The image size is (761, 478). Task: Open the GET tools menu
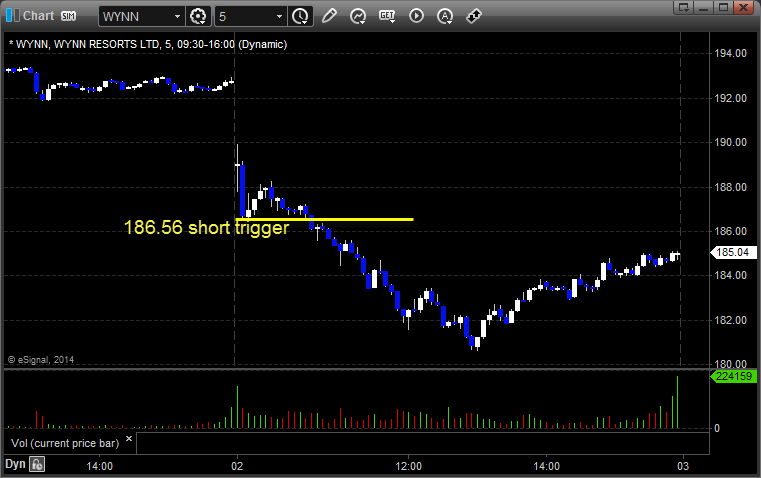387,16
